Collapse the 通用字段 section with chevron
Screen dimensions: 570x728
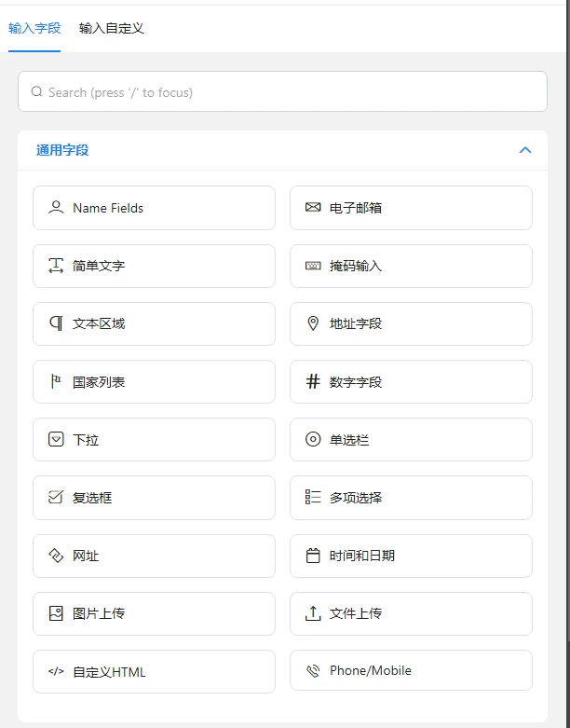(525, 150)
